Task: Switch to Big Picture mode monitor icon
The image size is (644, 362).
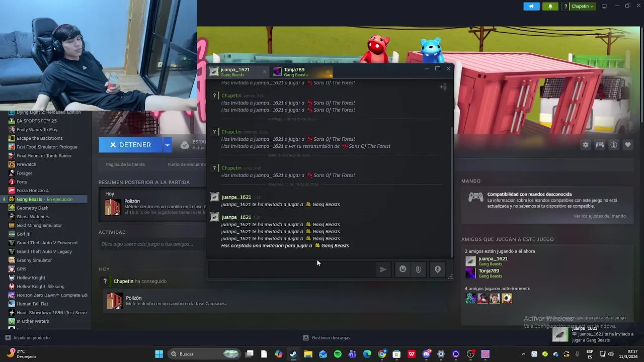Action: pyautogui.click(x=604, y=7)
